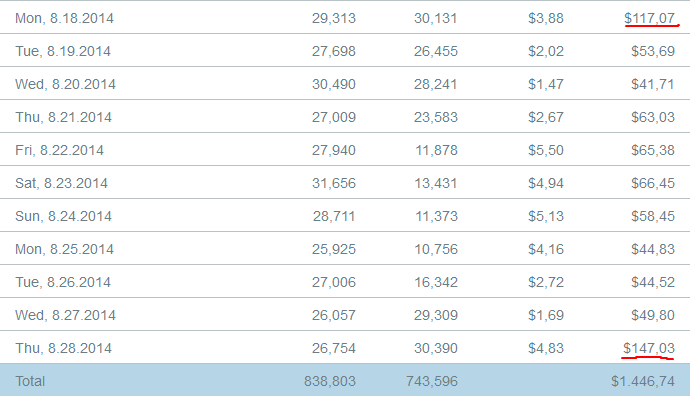The width and height of the screenshot is (690, 396).
Task: Click the 31,656 value on Saturday row
Action: 334,183
